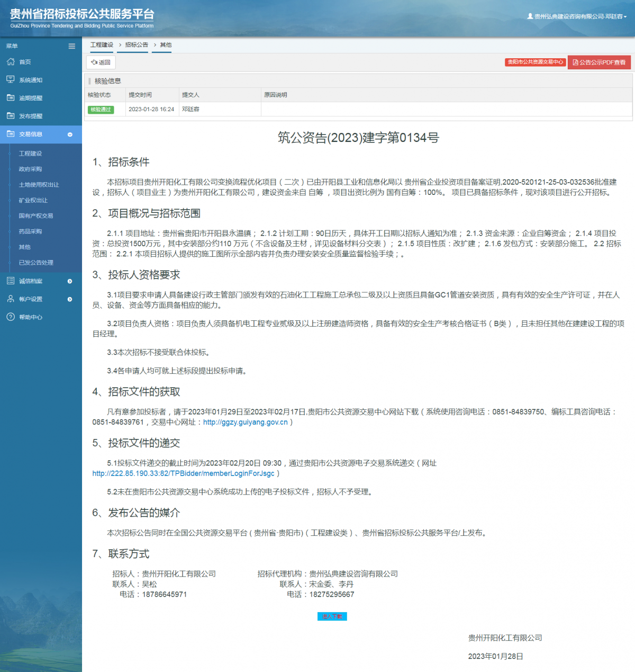The width and height of the screenshot is (635, 672).
Task: Click the 进入下载 download button
Action: (332, 616)
